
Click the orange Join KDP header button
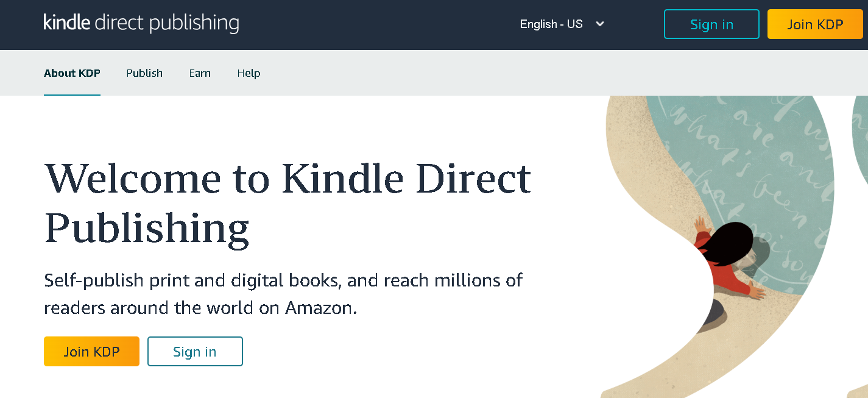[x=815, y=24]
